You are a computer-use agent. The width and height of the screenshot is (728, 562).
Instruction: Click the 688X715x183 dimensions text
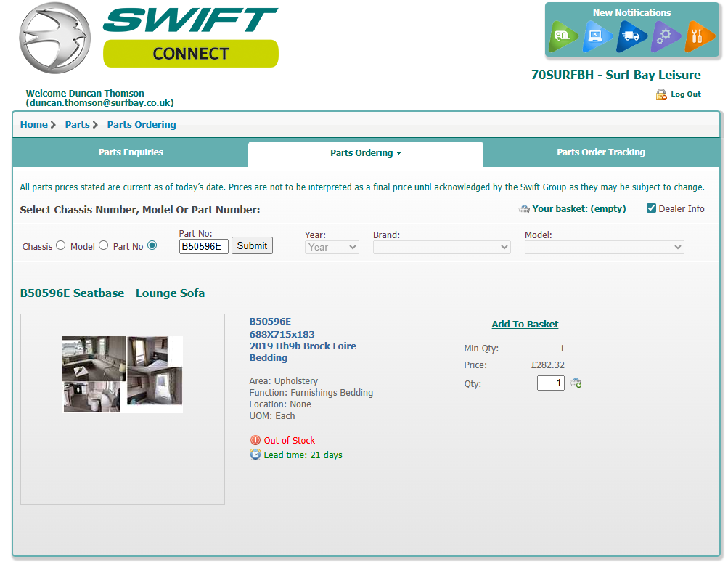[282, 335]
